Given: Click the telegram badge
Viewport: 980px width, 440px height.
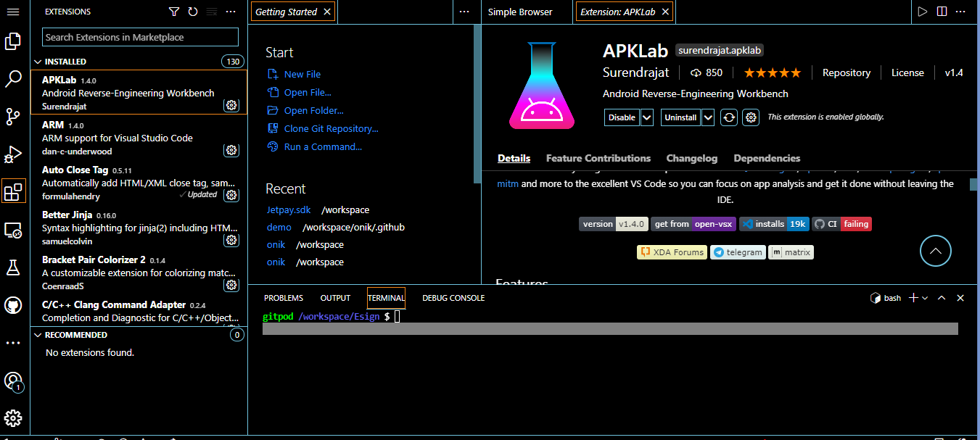Looking at the screenshot, I should pos(738,252).
